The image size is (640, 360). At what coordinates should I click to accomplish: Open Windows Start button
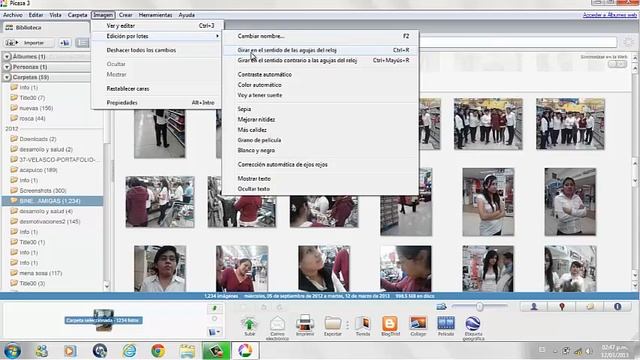click(x=13, y=351)
